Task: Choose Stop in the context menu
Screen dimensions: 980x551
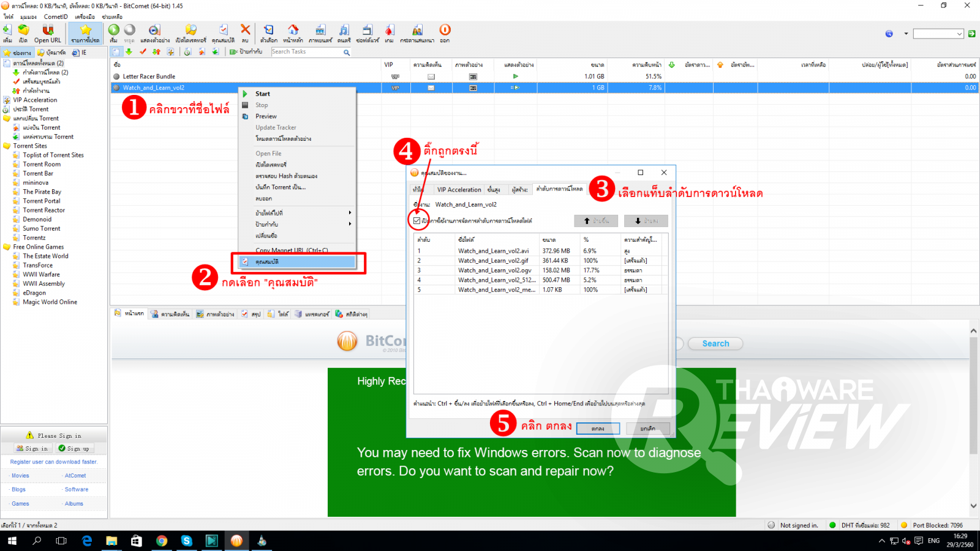Action: [x=262, y=105]
